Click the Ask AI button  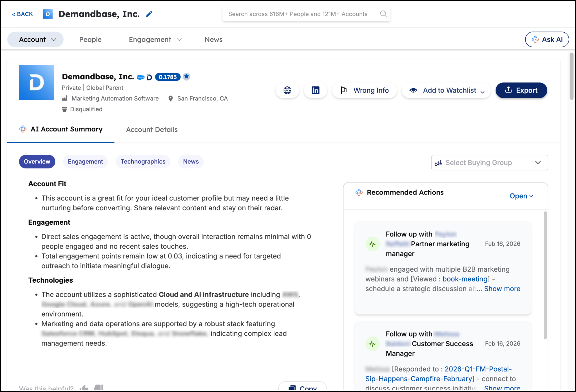pyautogui.click(x=547, y=39)
